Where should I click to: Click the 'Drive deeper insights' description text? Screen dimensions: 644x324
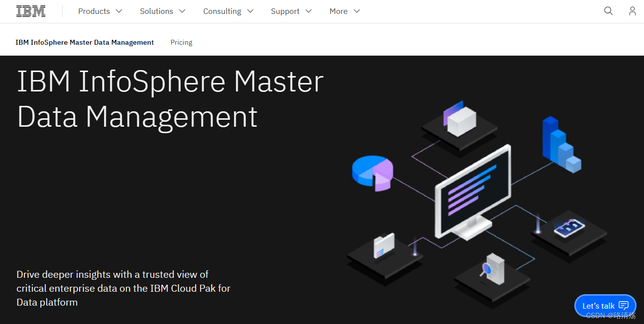pyautogui.click(x=123, y=288)
